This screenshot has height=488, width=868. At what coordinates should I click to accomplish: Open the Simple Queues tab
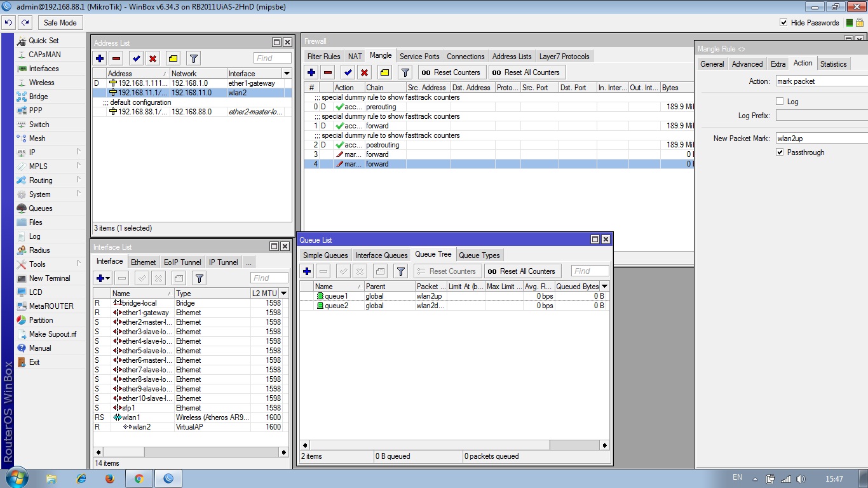tap(325, 255)
